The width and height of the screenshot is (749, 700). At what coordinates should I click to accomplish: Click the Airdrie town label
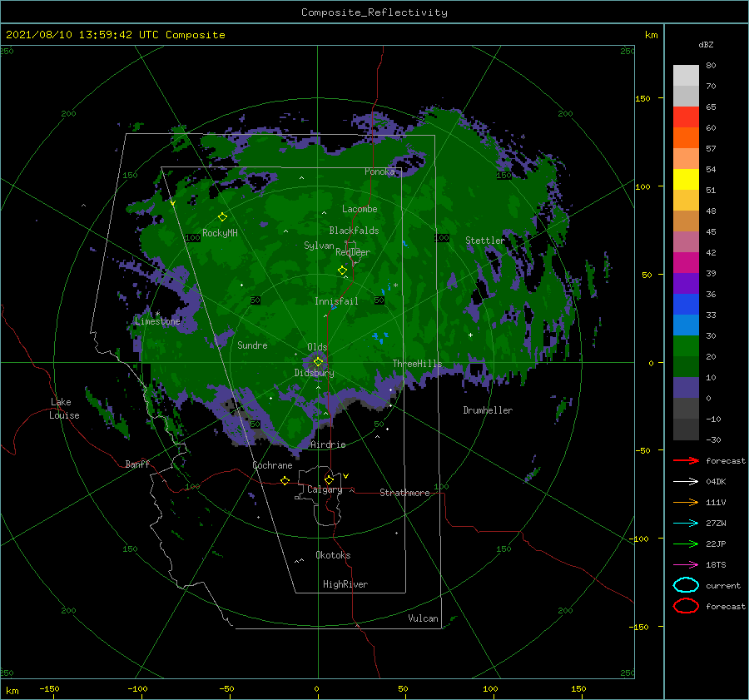click(x=328, y=444)
